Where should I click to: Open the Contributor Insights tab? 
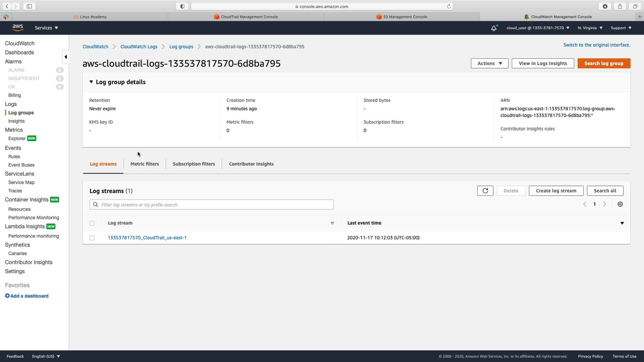(251, 164)
